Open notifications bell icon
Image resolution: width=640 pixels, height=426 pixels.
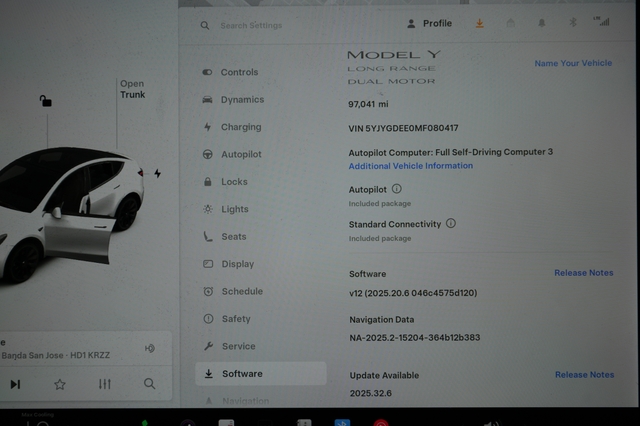click(542, 23)
